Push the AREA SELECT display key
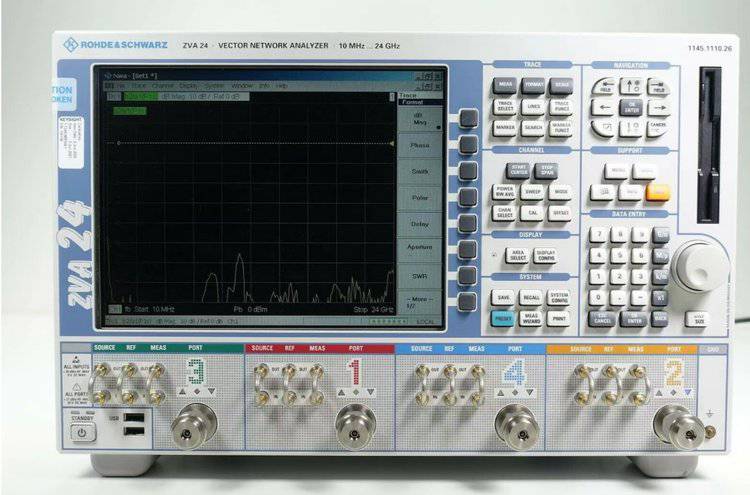 518,255
